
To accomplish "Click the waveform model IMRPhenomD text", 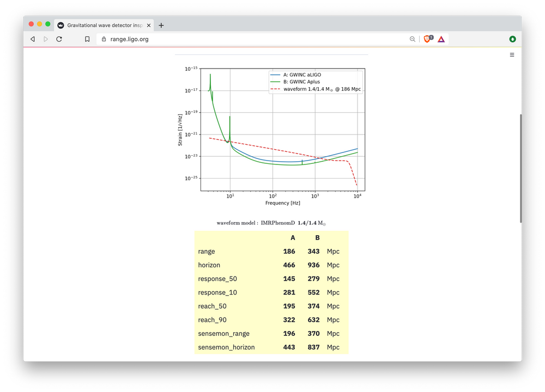I will tap(271, 223).
